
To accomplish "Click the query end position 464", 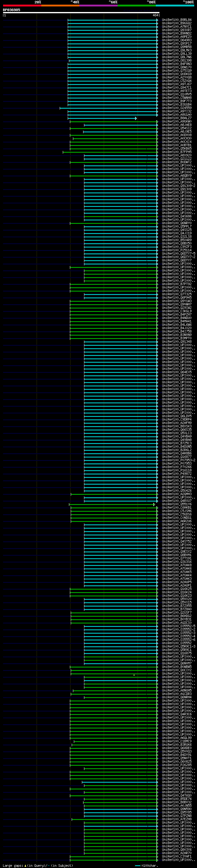I will (155, 15).
